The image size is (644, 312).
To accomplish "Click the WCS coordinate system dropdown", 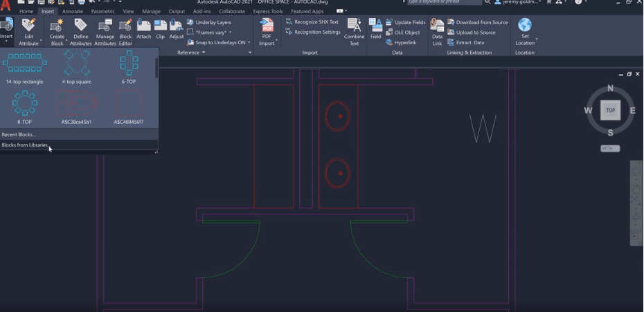I will (610, 148).
